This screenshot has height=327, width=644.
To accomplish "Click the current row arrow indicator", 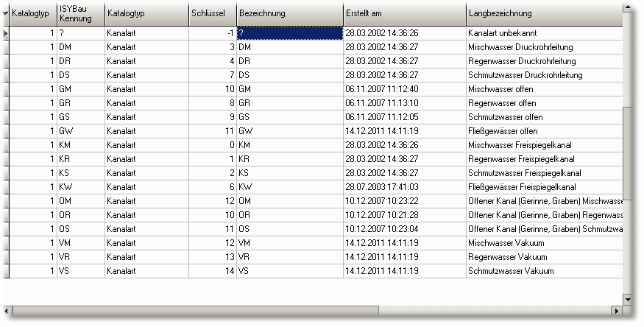I will coord(6,34).
